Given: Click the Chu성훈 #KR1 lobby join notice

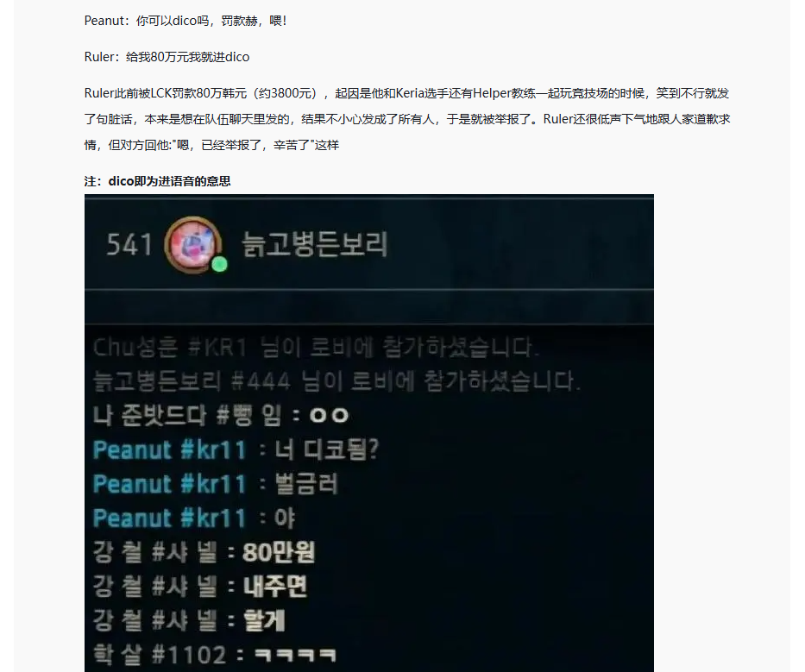Looking at the screenshot, I should (317, 348).
